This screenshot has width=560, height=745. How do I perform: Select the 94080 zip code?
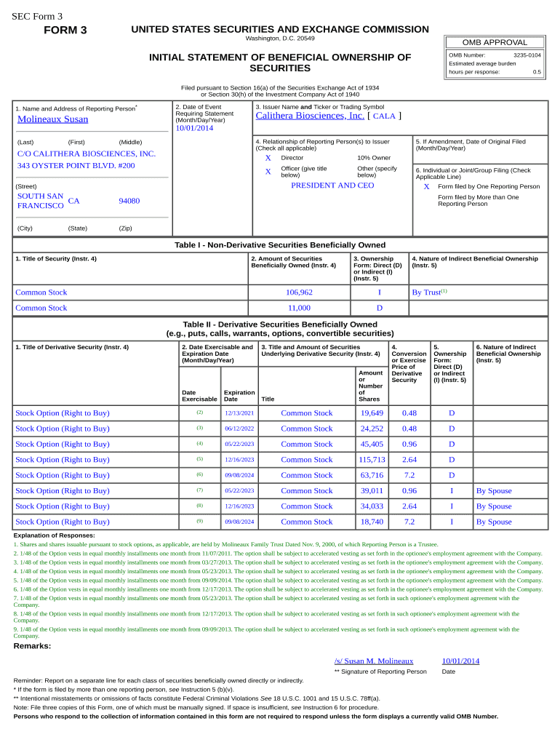point(129,201)
